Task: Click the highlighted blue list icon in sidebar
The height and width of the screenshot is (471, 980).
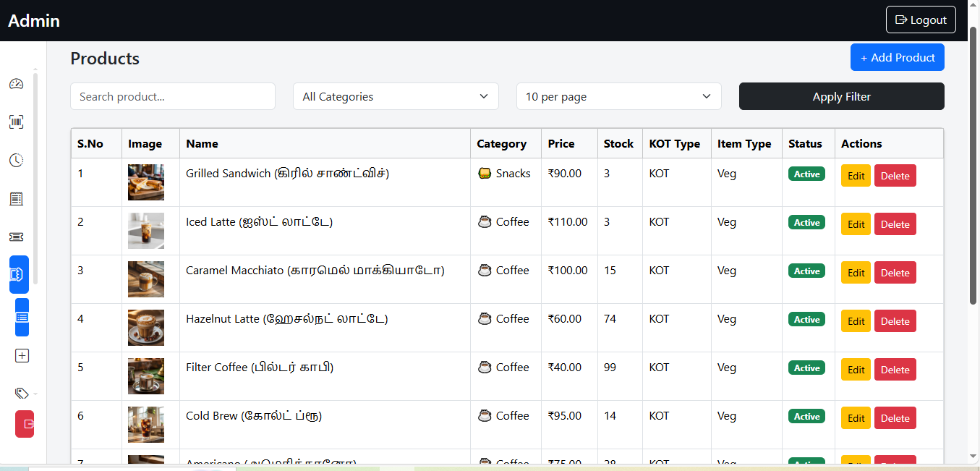Action: coord(22,317)
